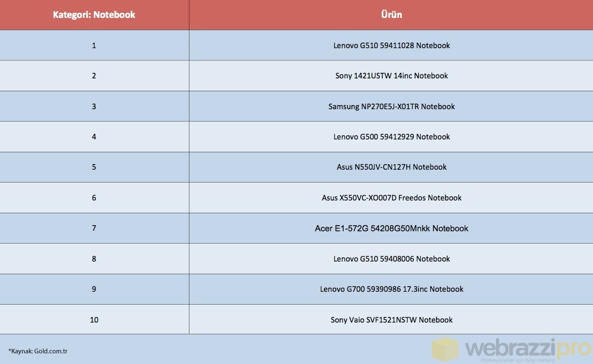593x364 pixels.
Task: Select Sony Vaio SVF1521NSTW Notebook entry
Action: [391, 320]
